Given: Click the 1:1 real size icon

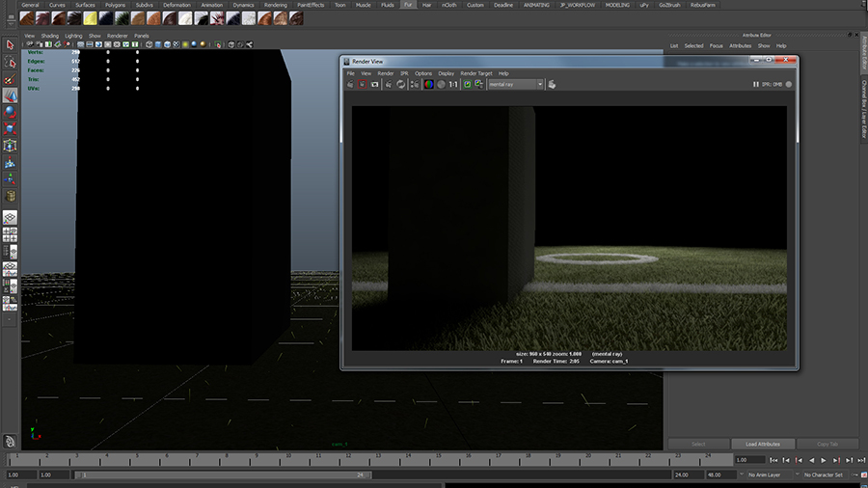Looking at the screenshot, I should pos(453,84).
